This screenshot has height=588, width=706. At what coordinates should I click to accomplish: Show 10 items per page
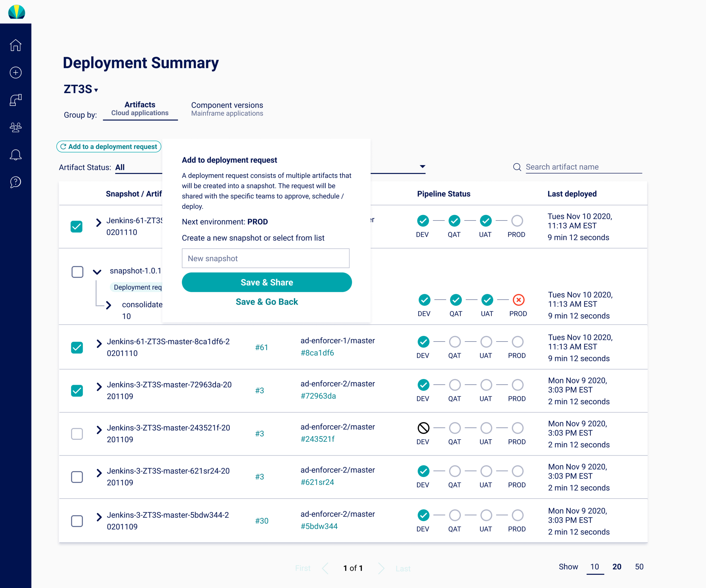(x=595, y=567)
